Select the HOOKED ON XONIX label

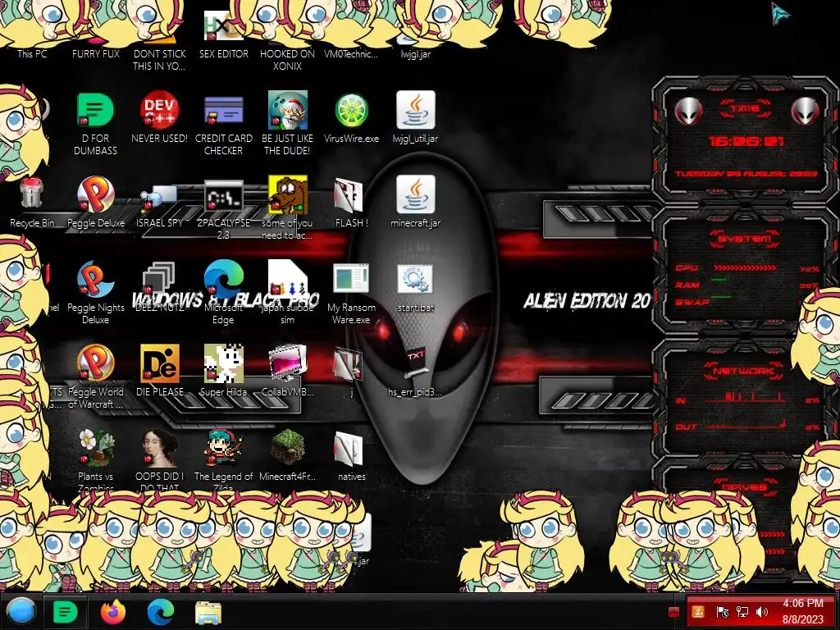click(x=288, y=60)
